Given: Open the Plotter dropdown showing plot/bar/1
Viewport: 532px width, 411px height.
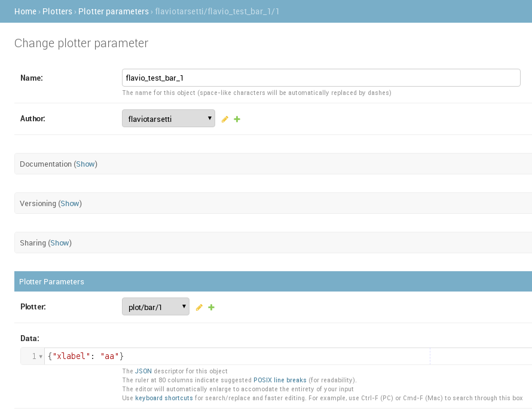Looking at the screenshot, I should click(155, 306).
